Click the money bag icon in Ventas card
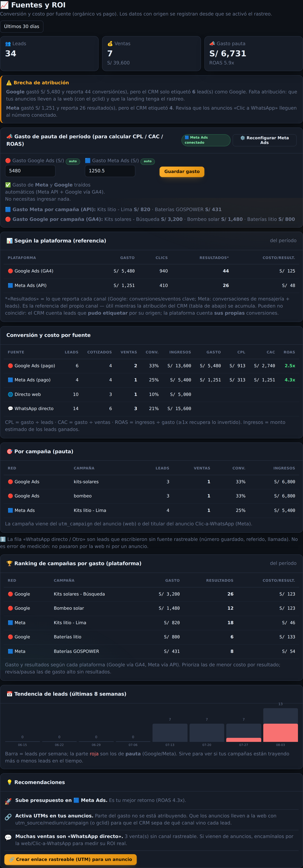Viewport: 303px width, 868px height. 110,44
